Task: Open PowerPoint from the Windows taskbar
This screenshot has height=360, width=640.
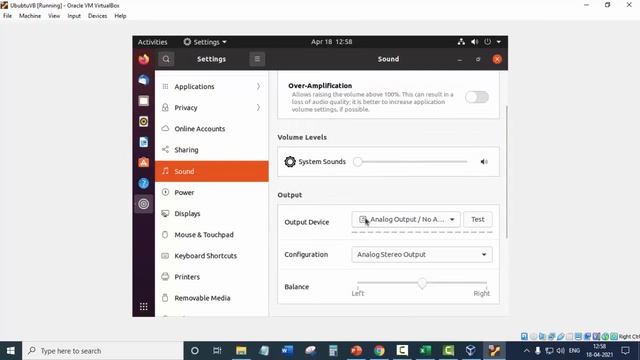Action: [x=356, y=351]
